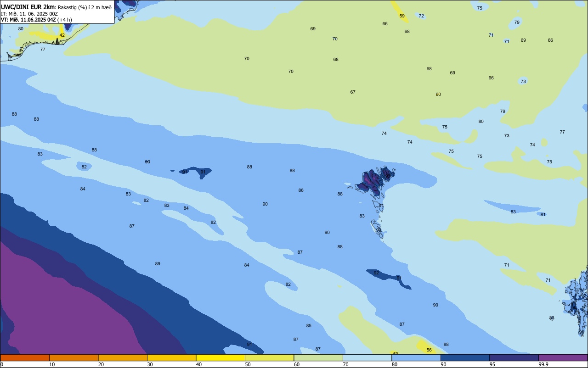
Task: Select the 10–20 orange legend color segment
Action: click(x=73, y=357)
